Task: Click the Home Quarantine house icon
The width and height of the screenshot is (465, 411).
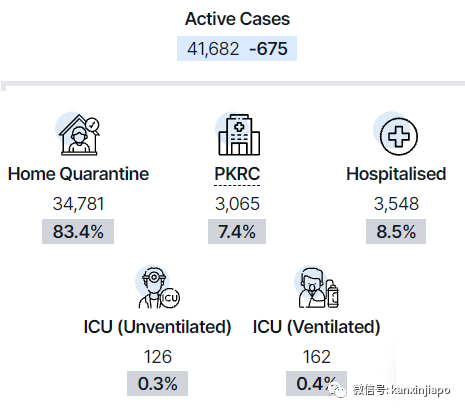Action: [78, 134]
